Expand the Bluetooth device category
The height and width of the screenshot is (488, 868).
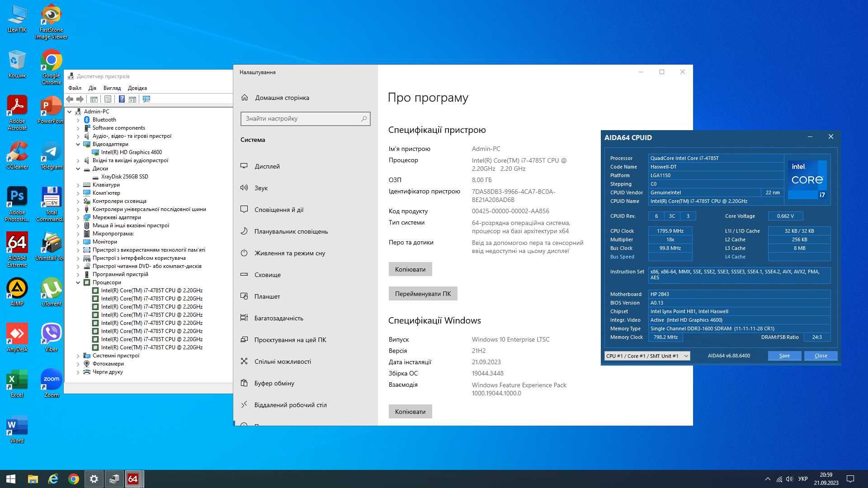[78, 120]
